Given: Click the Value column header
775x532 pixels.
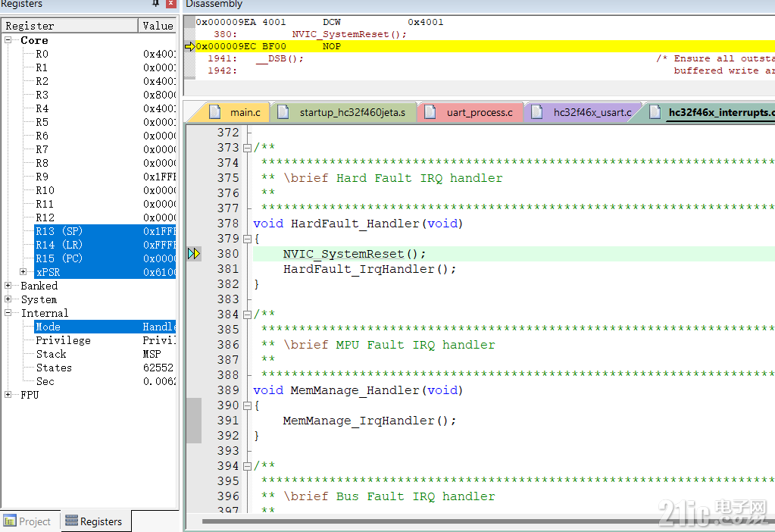Looking at the screenshot, I should pos(158,26).
